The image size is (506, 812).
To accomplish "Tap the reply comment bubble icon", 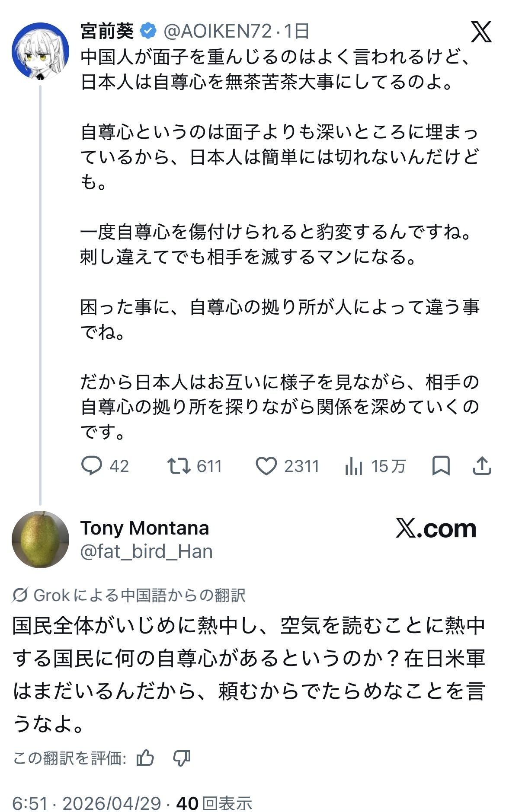I will pos(92,466).
